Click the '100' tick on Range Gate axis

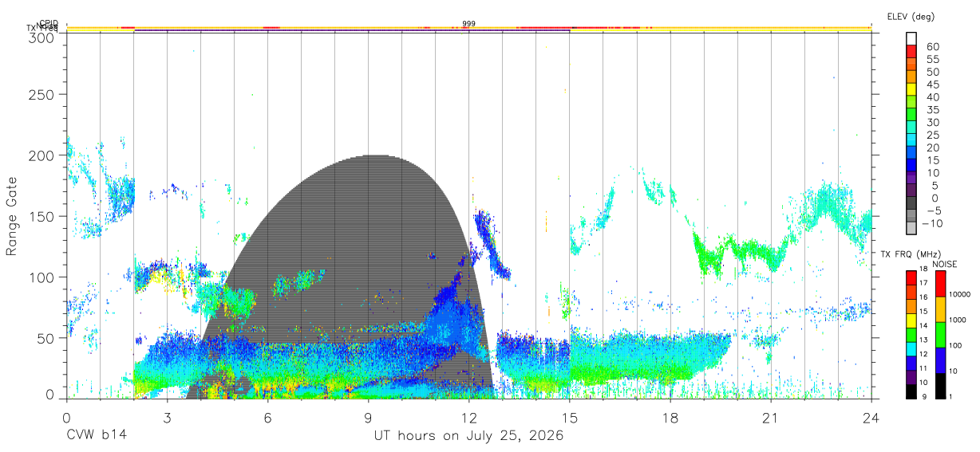pyautogui.click(x=41, y=277)
